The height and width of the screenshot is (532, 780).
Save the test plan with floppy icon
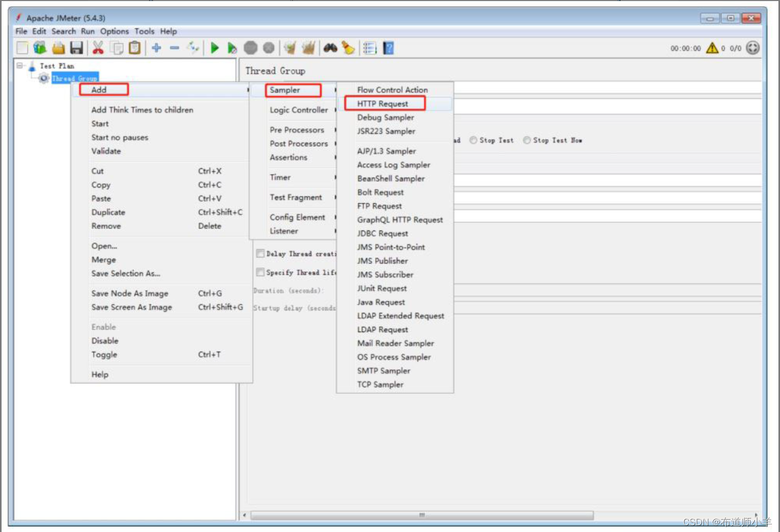click(x=77, y=48)
